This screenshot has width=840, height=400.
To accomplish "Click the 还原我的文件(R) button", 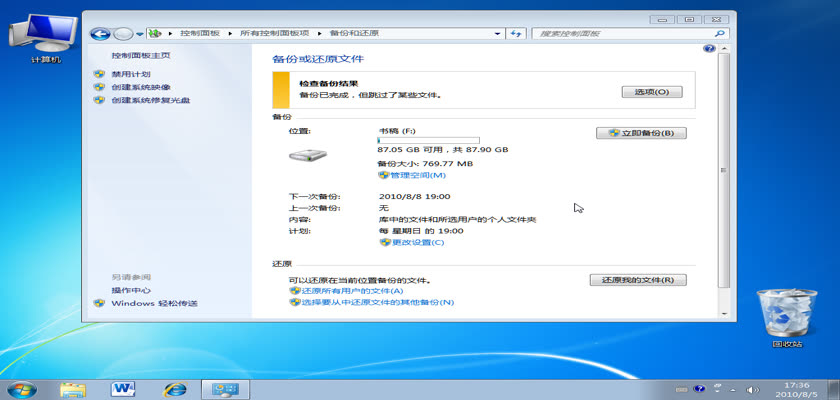I will 638,280.
